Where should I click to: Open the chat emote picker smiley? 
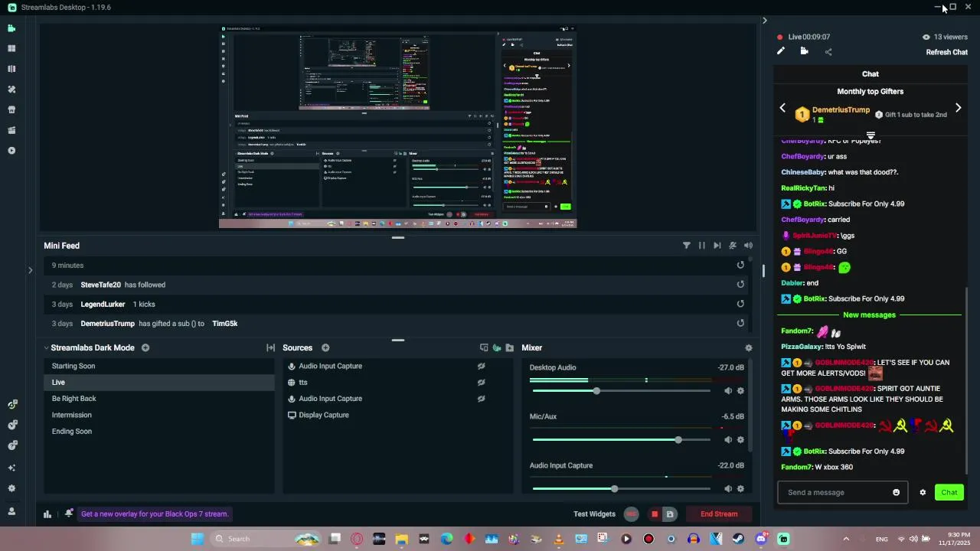(x=896, y=492)
